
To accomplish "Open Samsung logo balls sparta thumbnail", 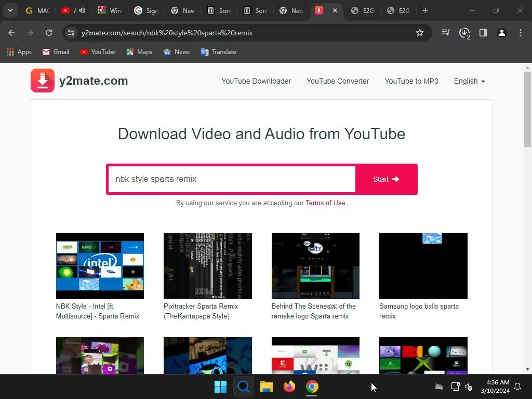I will point(423,265).
